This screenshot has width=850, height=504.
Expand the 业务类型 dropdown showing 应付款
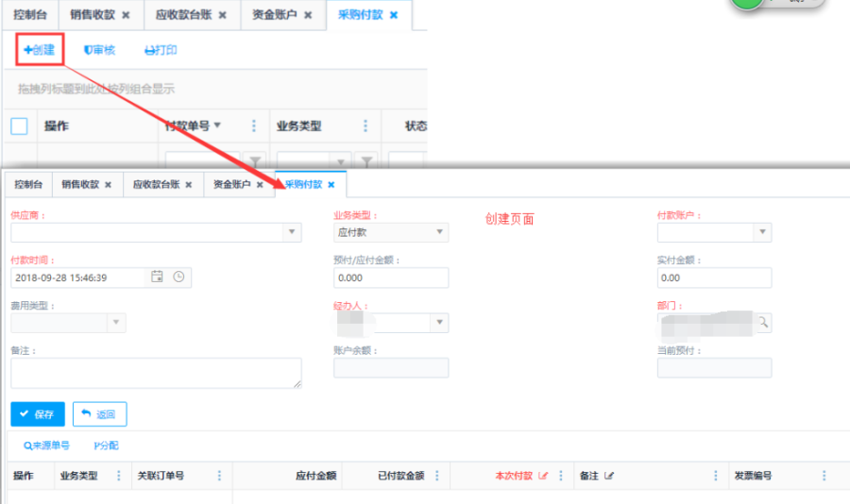pos(439,232)
